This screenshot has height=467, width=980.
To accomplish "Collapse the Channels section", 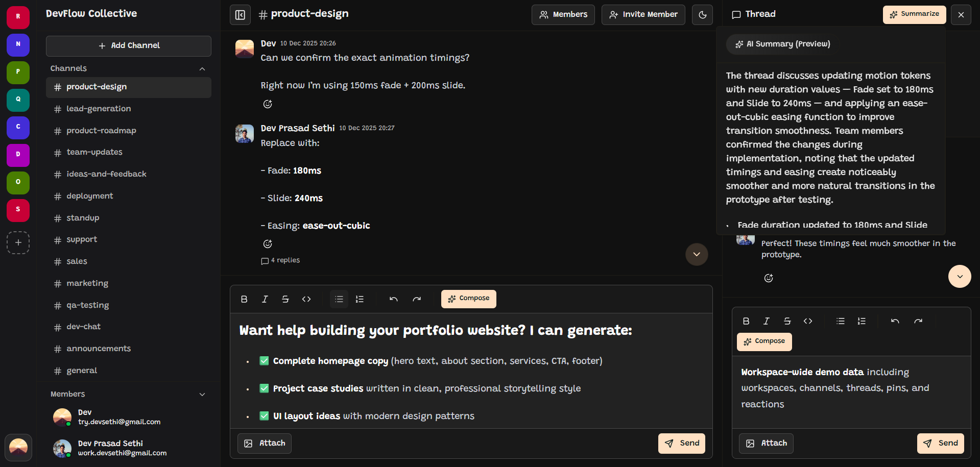I will [x=202, y=68].
